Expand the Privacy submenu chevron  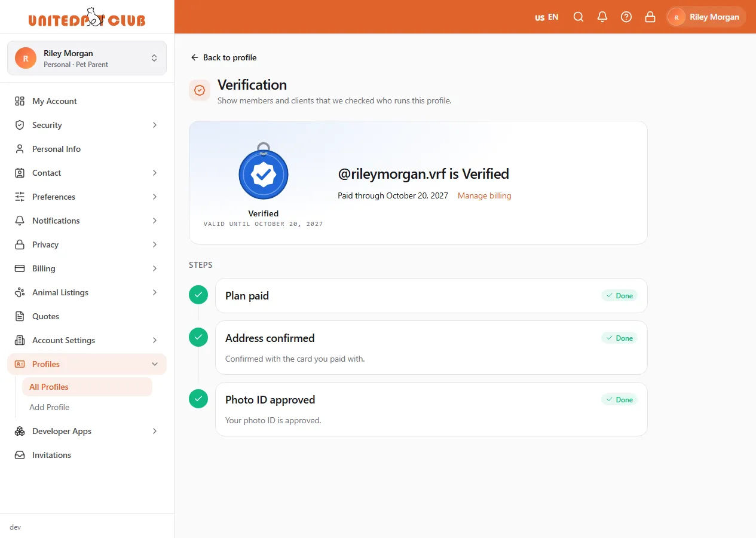155,244
